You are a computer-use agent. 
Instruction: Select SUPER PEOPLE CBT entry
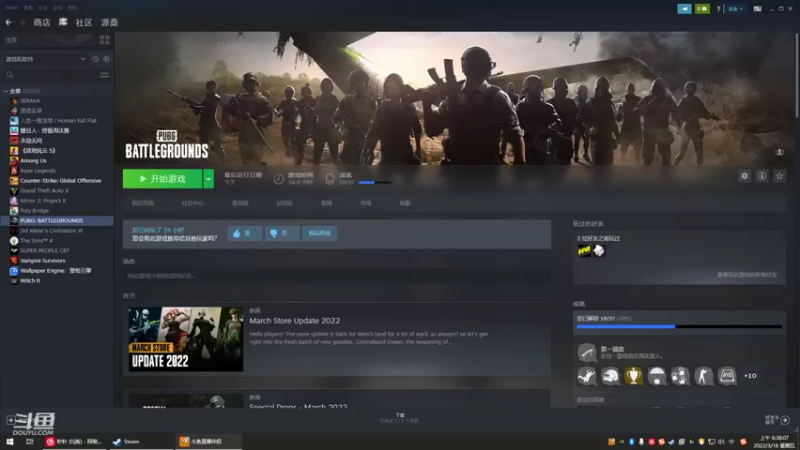pos(44,251)
